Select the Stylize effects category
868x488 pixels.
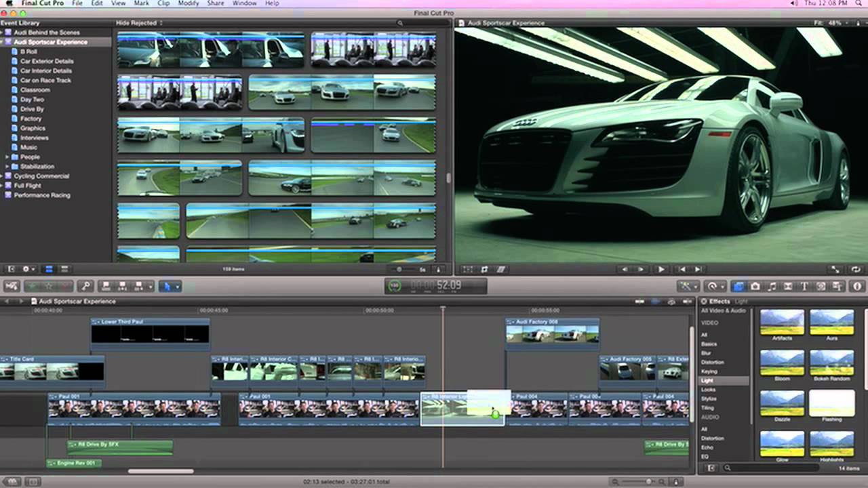tap(709, 399)
